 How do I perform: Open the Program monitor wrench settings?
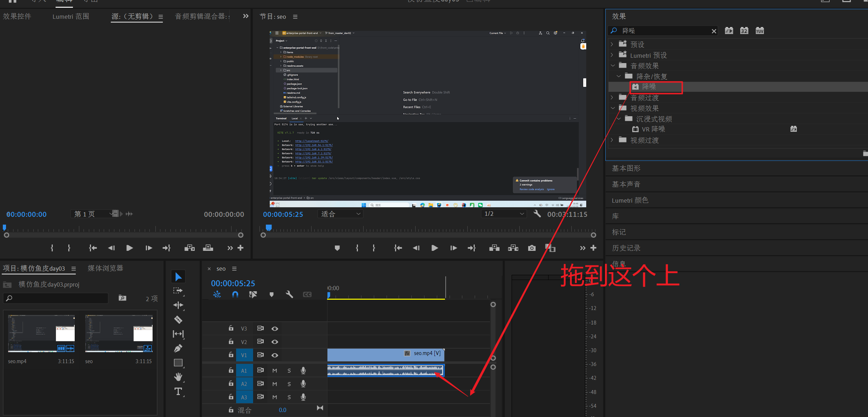pyautogui.click(x=537, y=214)
